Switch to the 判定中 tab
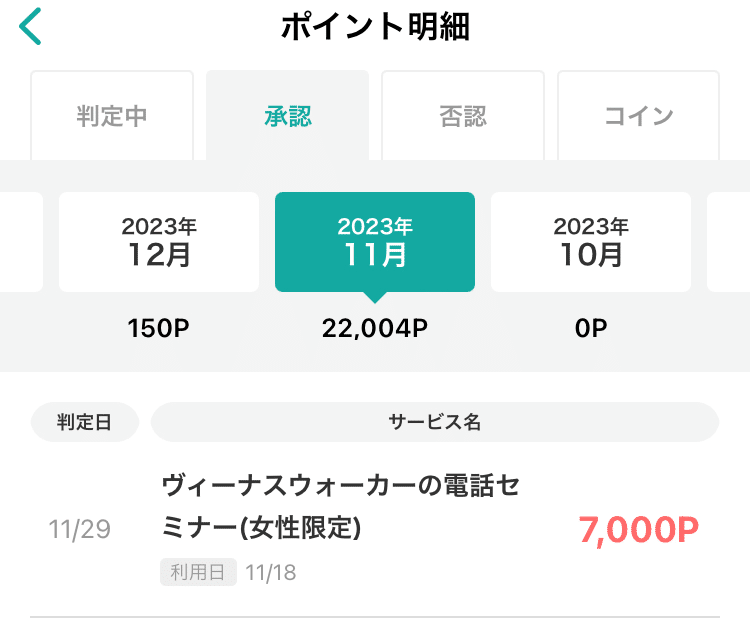The height and width of the screenshot is (627, 750). 112,116
